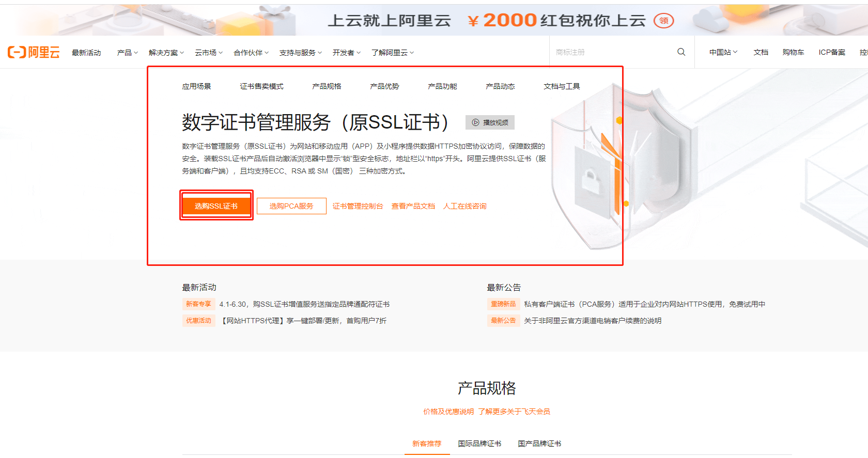Click the red envelope 领 badge in banner
The height and width of the screenshot is (458, 868).
pyautogui.click(x=664, y=21)
